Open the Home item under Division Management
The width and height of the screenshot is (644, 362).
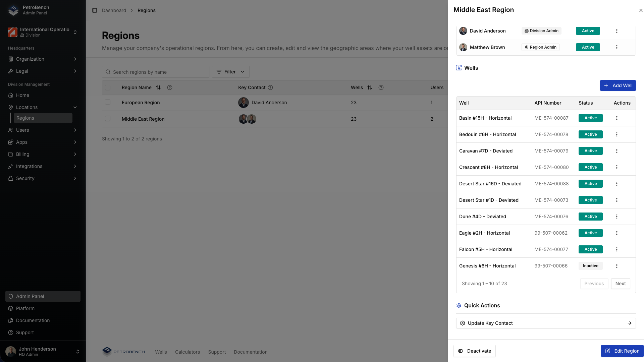22,95
